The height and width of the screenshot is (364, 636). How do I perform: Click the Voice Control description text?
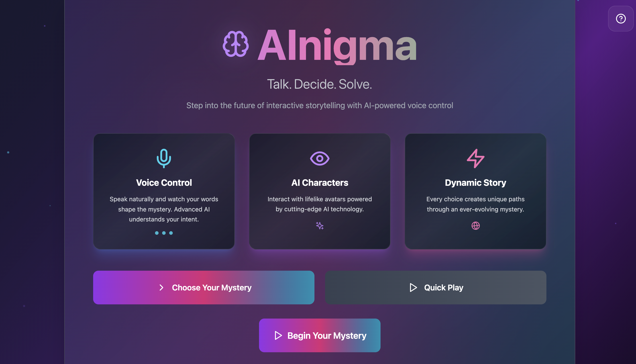164,209
